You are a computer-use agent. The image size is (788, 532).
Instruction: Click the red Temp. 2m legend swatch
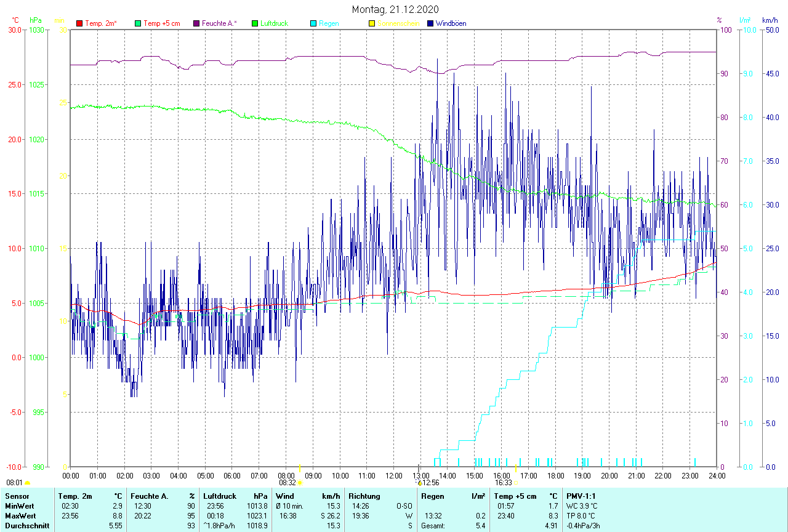coord(79,23)
